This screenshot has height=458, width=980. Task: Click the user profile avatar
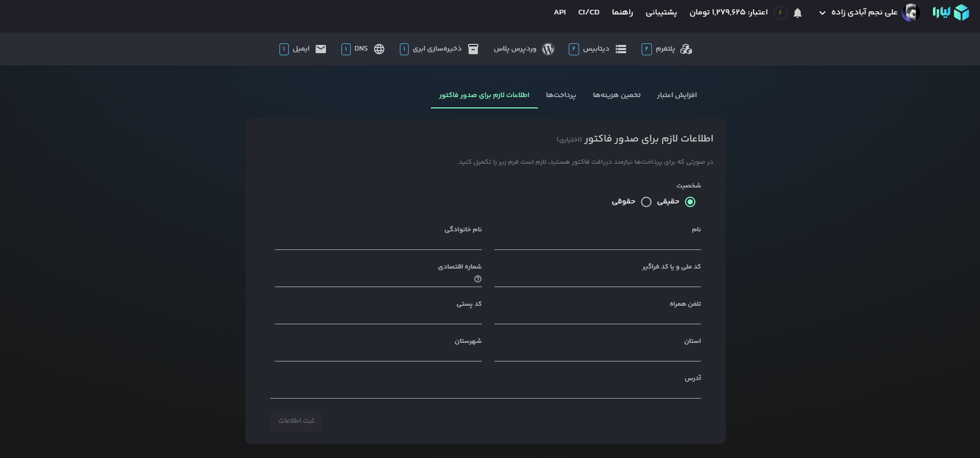coord(910,12)
